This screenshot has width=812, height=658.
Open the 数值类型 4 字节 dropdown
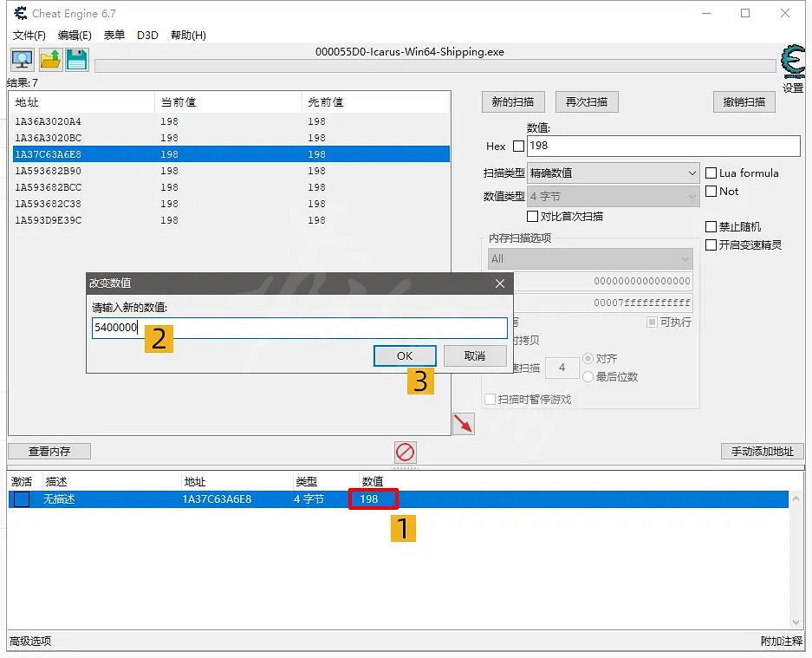(613, 197)
